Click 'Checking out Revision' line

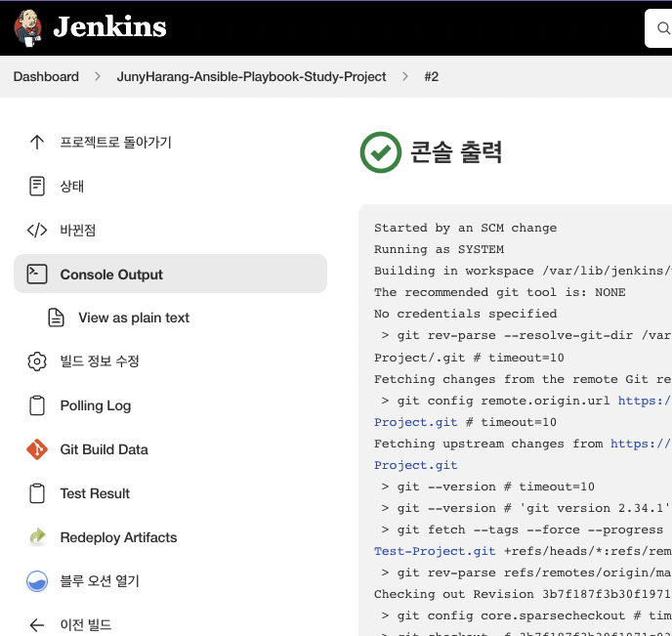coord(523,594)
